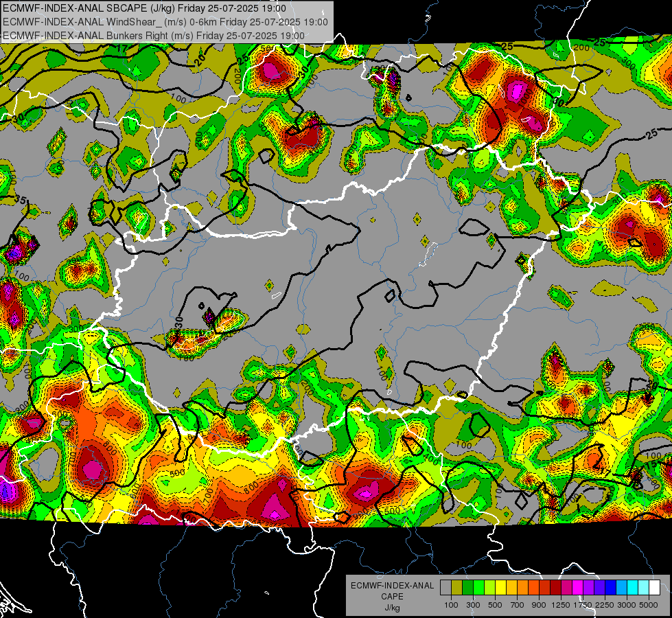Click the legend value 5000
The width and height of the screenshot is (672, 618).
649,605
